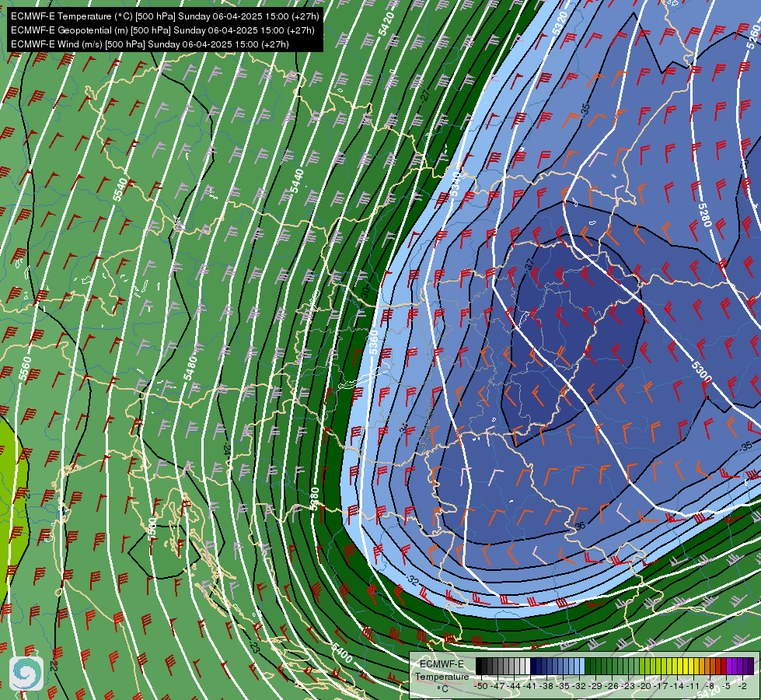The height and width of the screenshot is (700, 761).
Task: Click the -5 legend tick label
Action: pyautogui.click(x=726, y=686)
